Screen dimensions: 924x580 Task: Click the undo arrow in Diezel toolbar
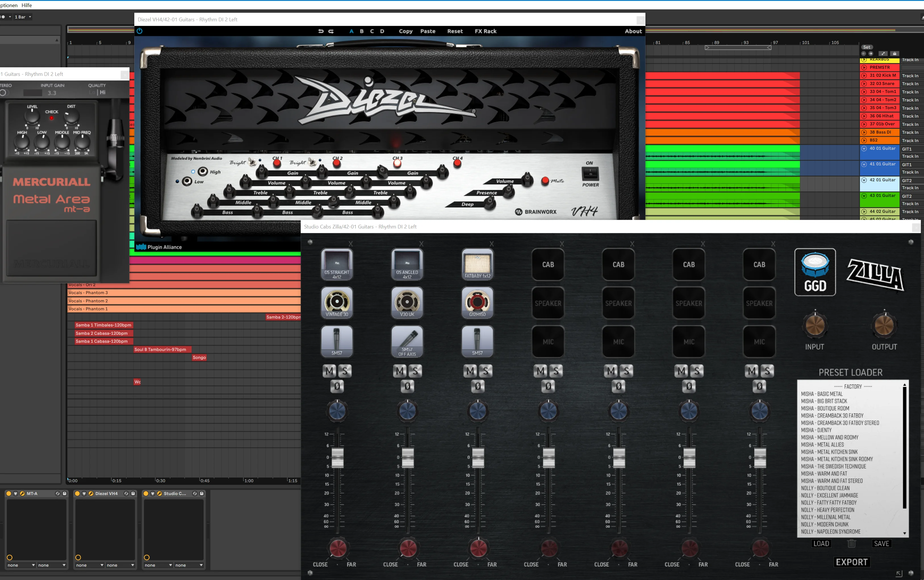tap(321, 31)
